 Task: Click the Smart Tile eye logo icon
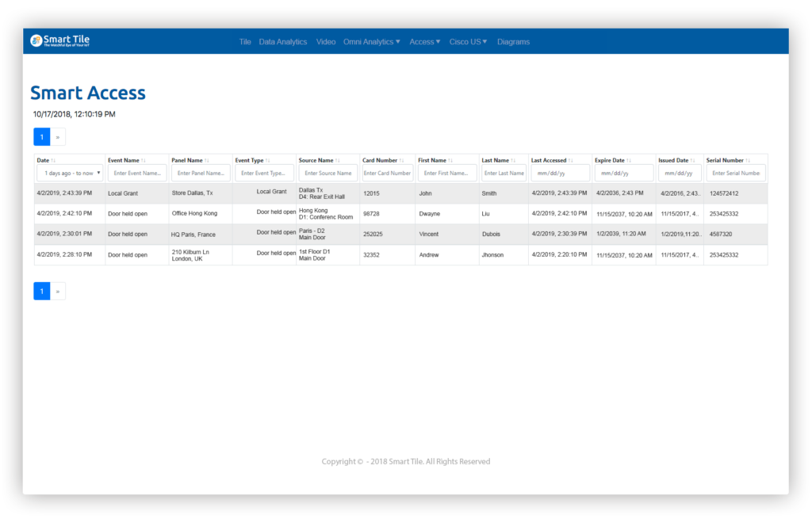click(x=37, y=40)
